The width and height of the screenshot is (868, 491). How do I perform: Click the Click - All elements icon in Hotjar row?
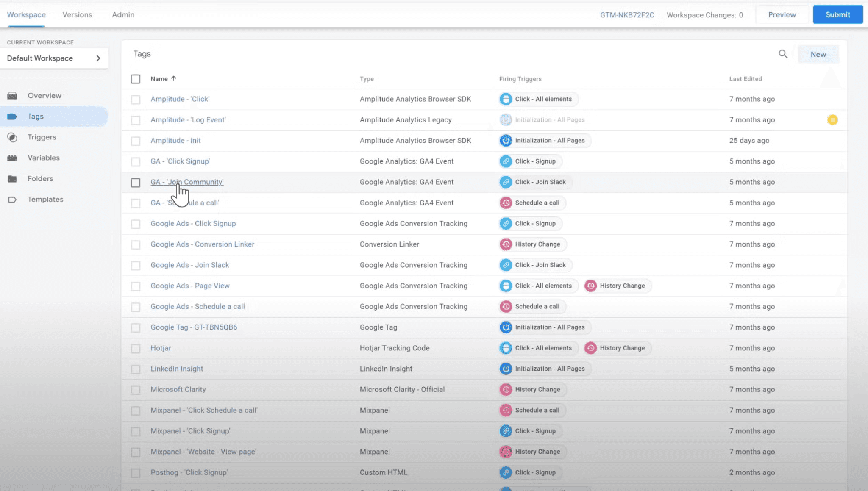pyautogui.click(x=506, y=348)
